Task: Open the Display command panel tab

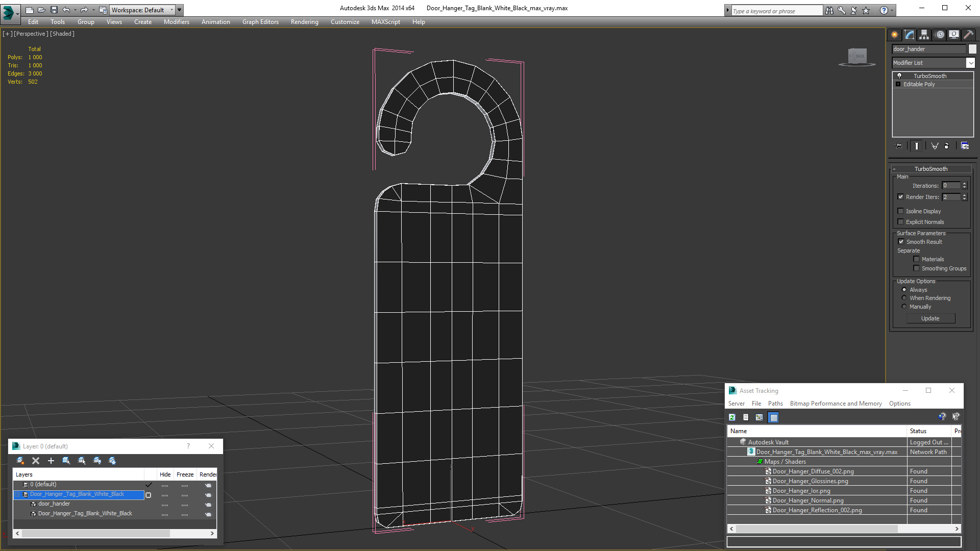Action: click(954, 35)
